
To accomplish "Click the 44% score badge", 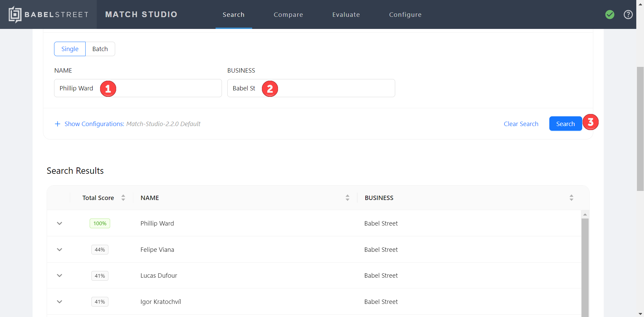I will click(100, 249).
